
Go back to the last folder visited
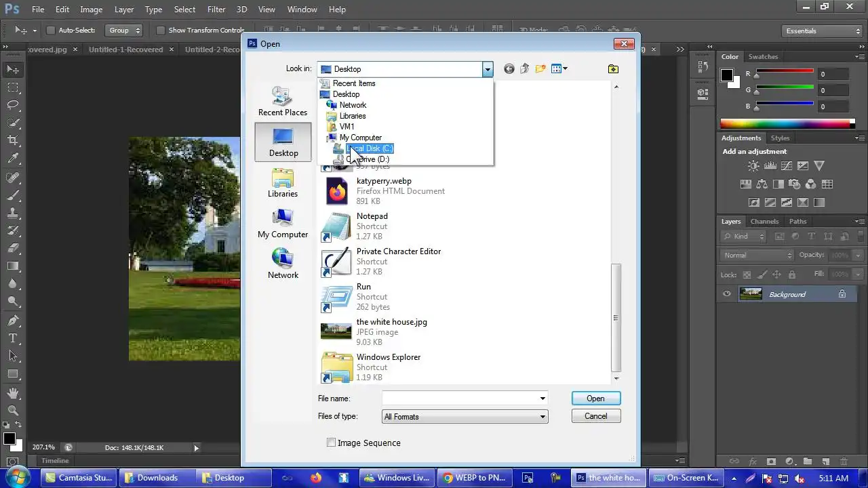tap(509, 69)
